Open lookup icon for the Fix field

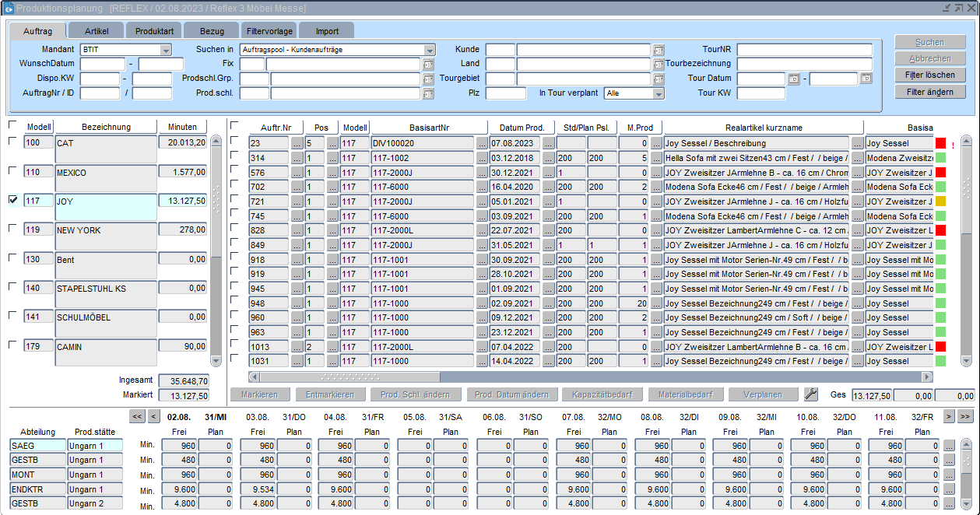pyautogui.click(x=428, y=65)
